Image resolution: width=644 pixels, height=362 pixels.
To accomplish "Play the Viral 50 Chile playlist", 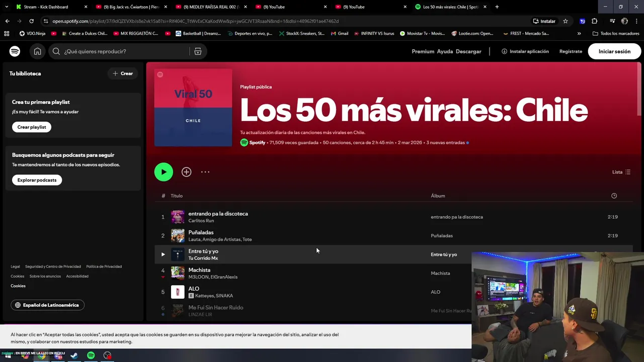I will pyautogui.click(x=164, y=172).
